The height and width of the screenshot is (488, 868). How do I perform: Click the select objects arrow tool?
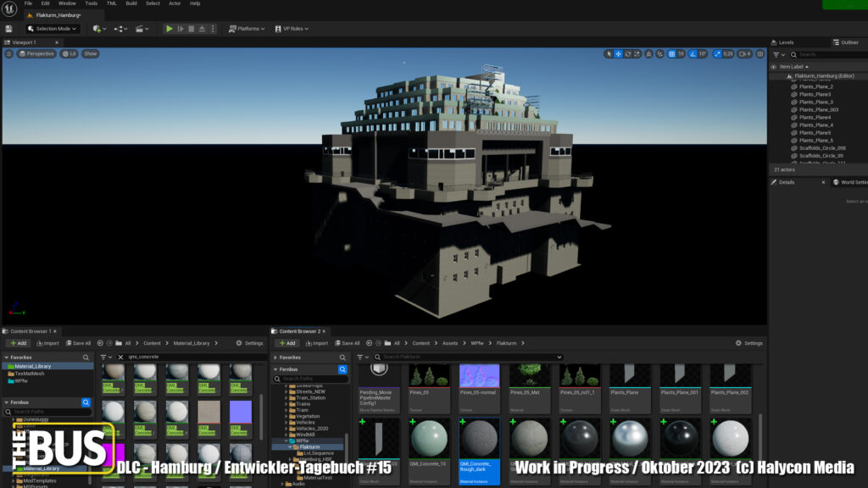609,53
